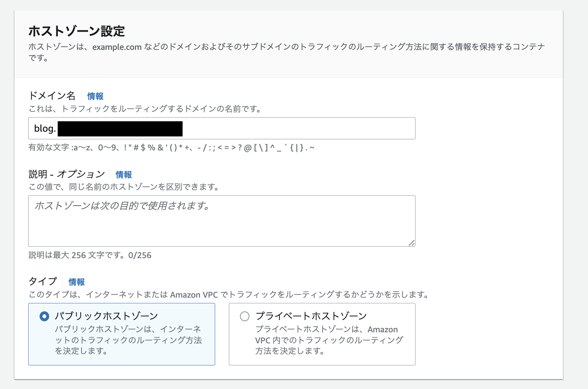Open the 情報 link beside タイプ
This screenshot has height=389, width=588.
click(x=77, y=282)
